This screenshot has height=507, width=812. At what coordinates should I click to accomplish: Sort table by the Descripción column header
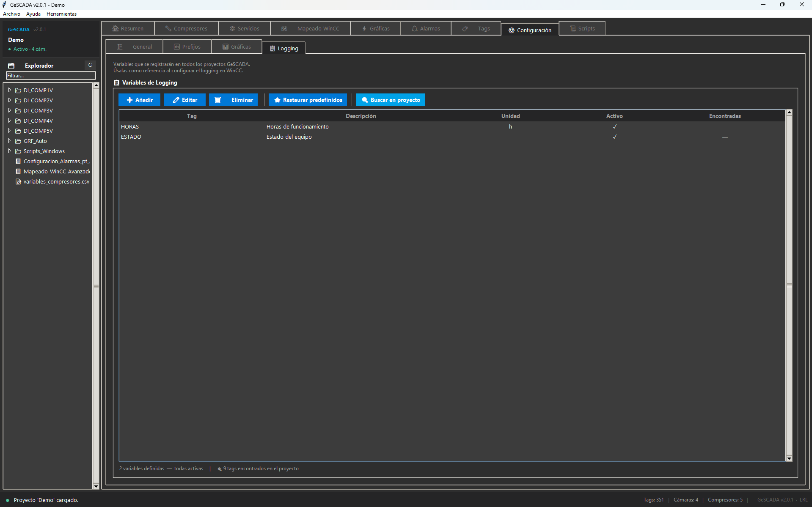click(361, 116)
